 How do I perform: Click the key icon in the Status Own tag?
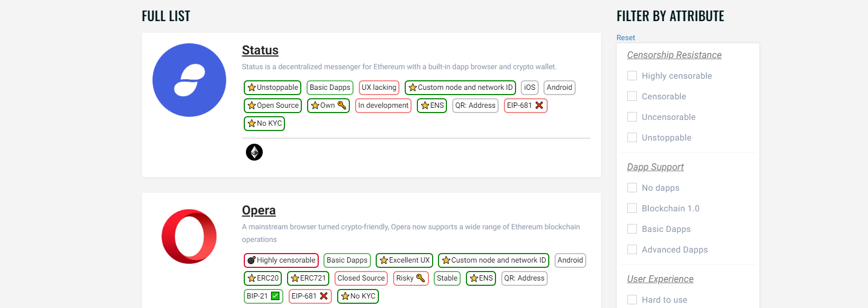342,105
